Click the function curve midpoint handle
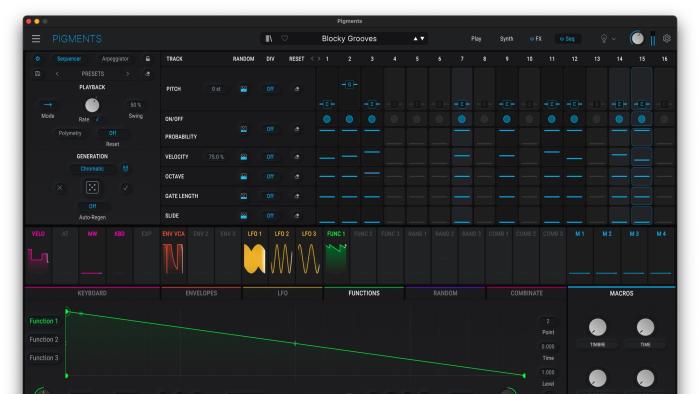The width and height of the screenshot is (700, 394). point(295,344)
